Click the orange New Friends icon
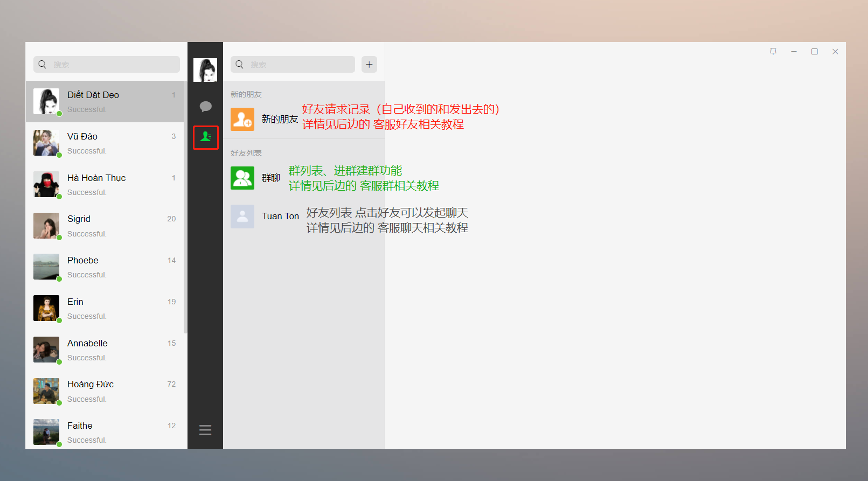Image resolution: width=868 pixels, height=481 pixels. tap(242, 120)
